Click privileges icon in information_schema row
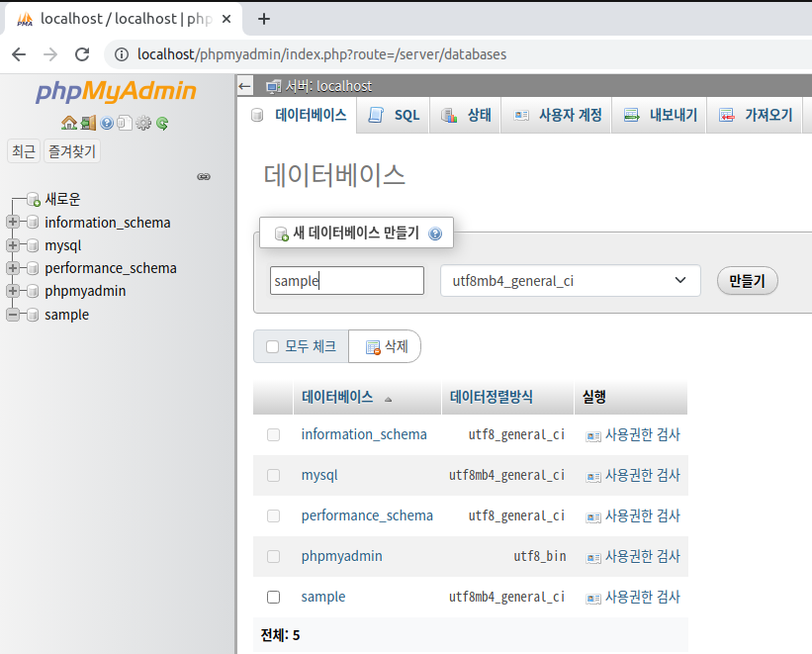Image resolution: width=812 pixels, height=654 pixels. tap(593, 436)
